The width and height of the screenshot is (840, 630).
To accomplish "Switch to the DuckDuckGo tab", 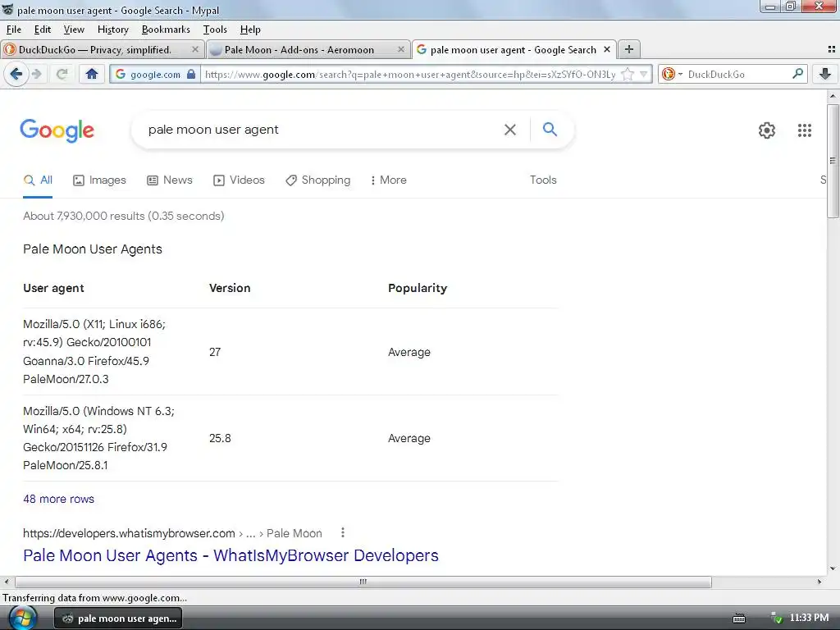I will coord(102,49).
